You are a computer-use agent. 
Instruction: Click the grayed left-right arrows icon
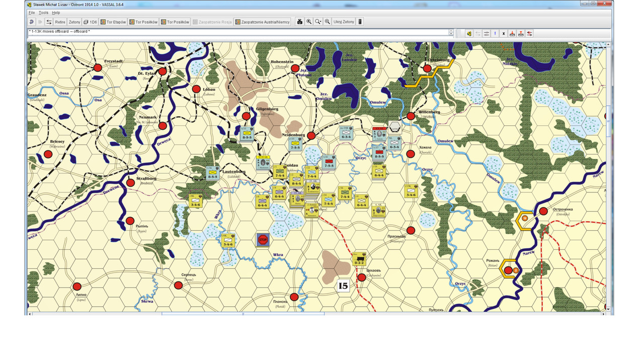(x=477, y=34)
